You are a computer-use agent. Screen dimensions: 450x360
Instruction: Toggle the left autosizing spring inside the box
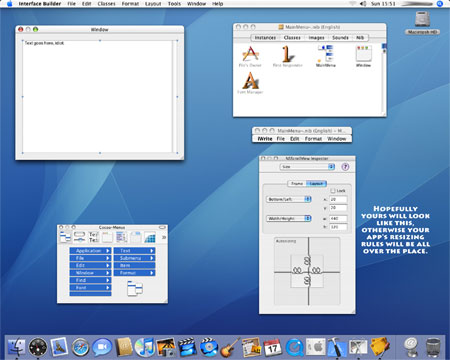297,270
